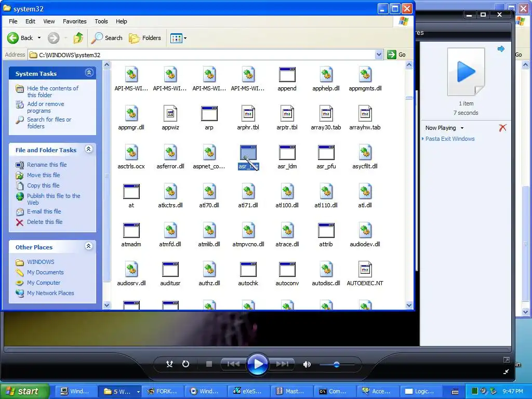Open the Back history dropdown arrow
The width and height of the screenshot is (532, 399).
point(39,38)
